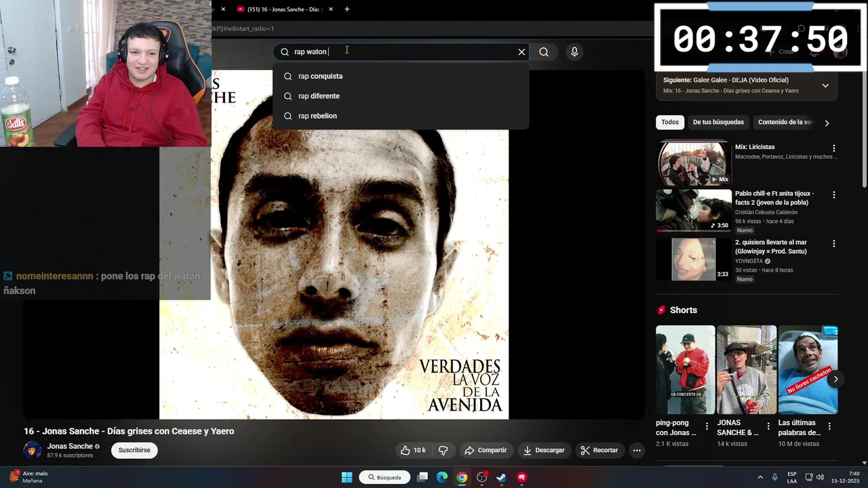The width and height of the screenshot is (868, 488).
Task: Open the 'Mix: Liricistas' thumbnail
Action: click(693, 163)
